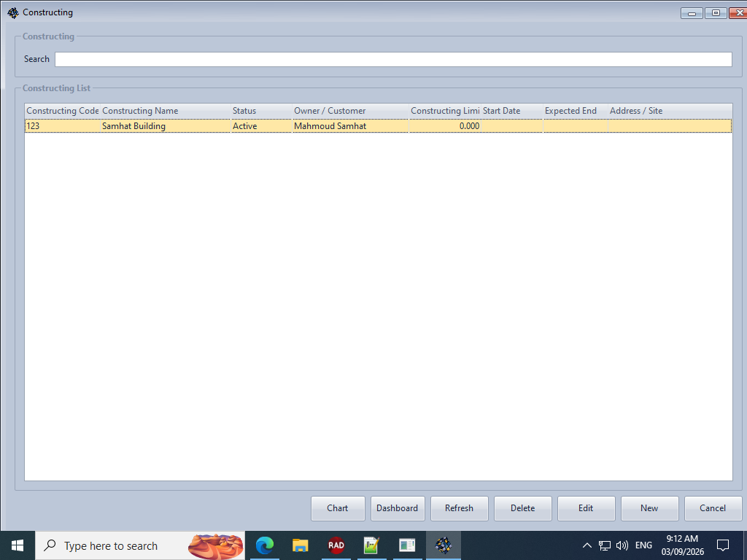Open the notification center icon
The image size is (747, 560).
pos(723,545)
